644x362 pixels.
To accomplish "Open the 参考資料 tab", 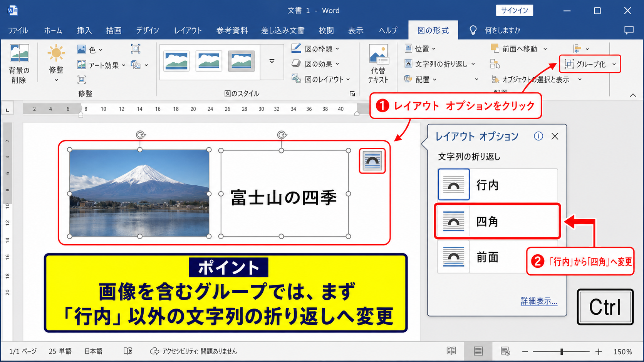I will click(232, 30).
